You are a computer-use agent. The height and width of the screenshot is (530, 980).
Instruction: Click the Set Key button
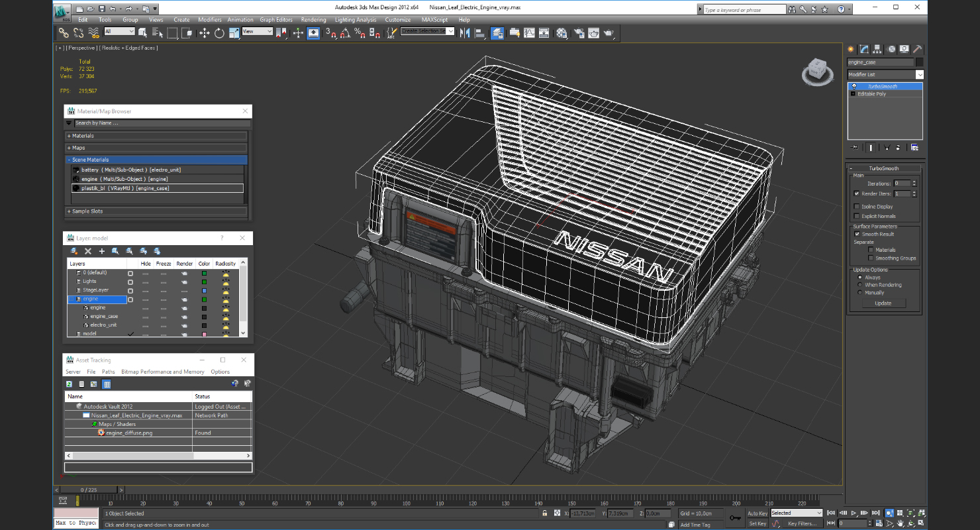(758, 523)
